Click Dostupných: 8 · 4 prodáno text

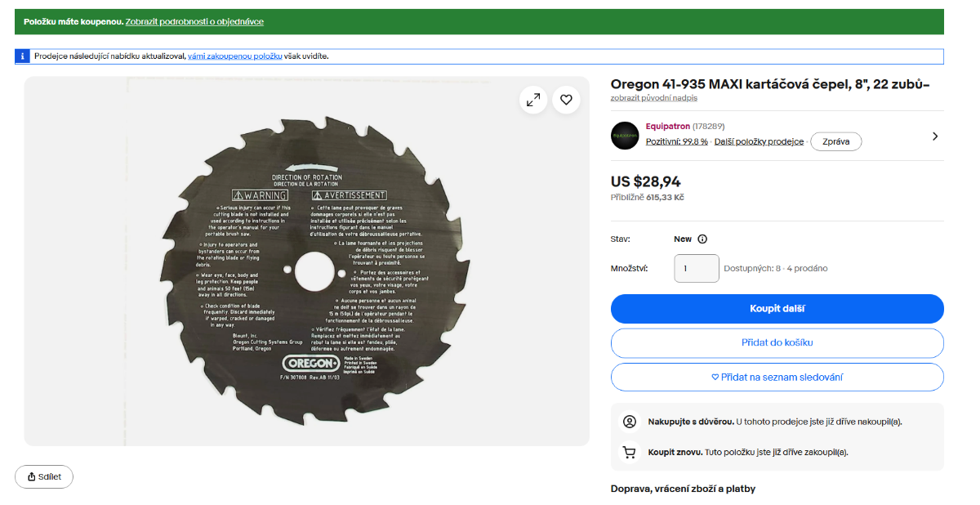coord(776,268)
